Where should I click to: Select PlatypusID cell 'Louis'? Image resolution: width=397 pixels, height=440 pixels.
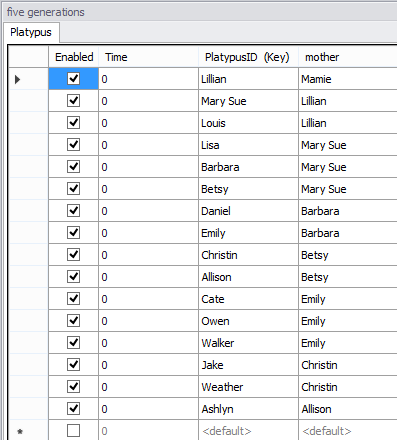[248, 123]
